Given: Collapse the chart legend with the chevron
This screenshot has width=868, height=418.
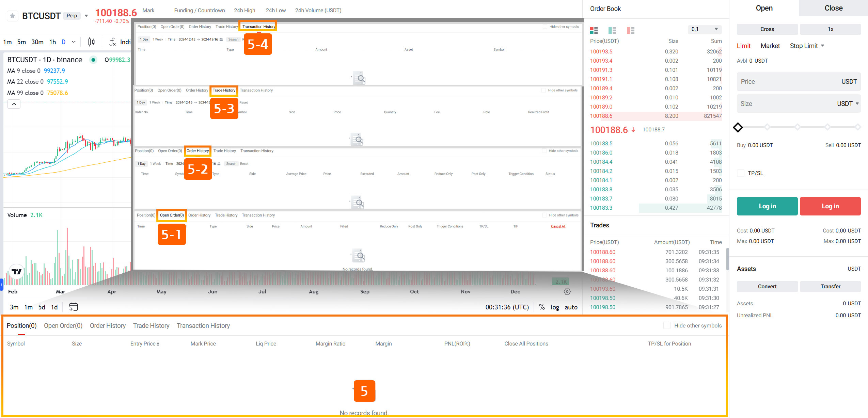Looking at the screenshot, I should pos(14,104).
